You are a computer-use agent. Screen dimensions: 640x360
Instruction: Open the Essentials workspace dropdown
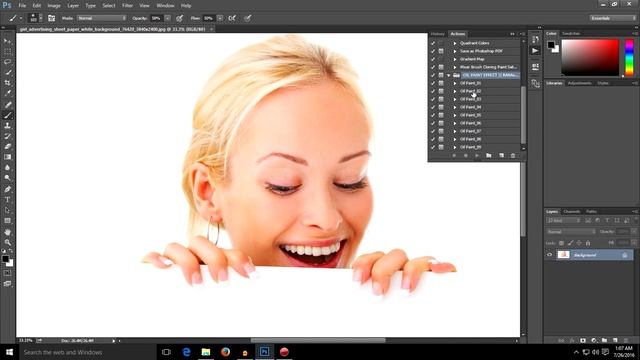613,18
